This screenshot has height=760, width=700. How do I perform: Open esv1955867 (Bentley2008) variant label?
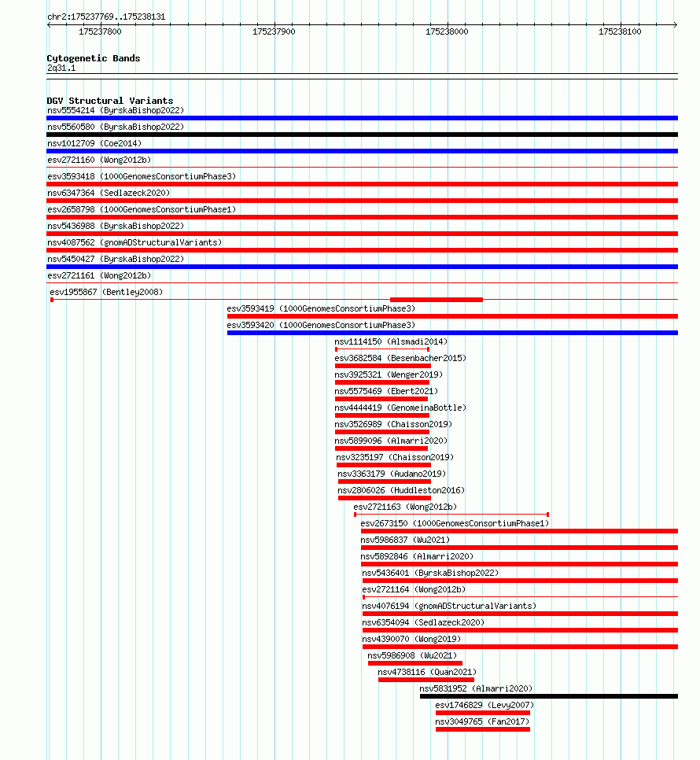pyautogui.click(x=107, y=292)
